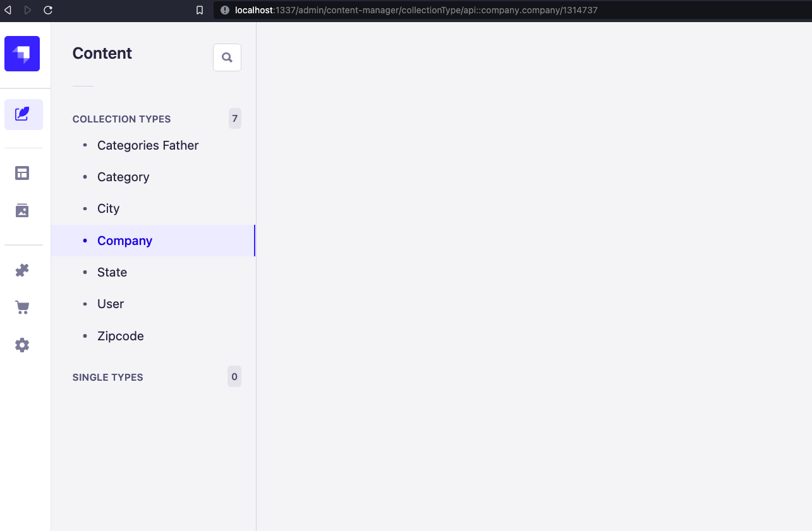Viewport: 812px width, 531px height.
Task: Open the Content Manager icon
Action: (x=23, y=114)
